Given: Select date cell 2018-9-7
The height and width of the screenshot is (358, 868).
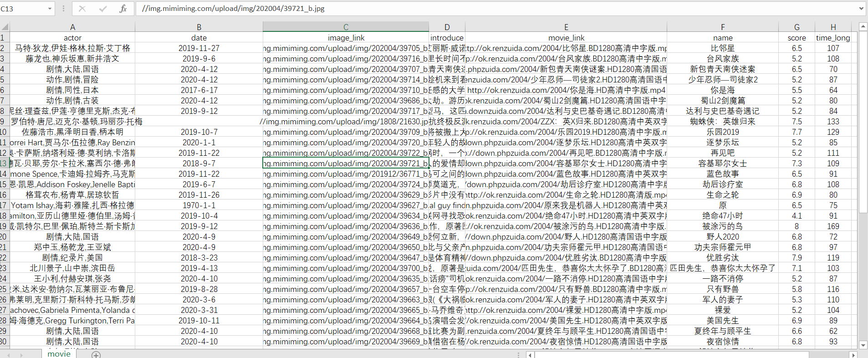Looking at the screenshot, I should click(x=199, y=164).
